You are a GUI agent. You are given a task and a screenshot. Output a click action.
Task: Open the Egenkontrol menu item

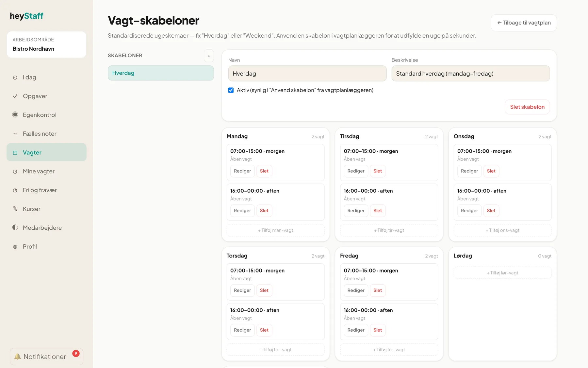(46, 115)
